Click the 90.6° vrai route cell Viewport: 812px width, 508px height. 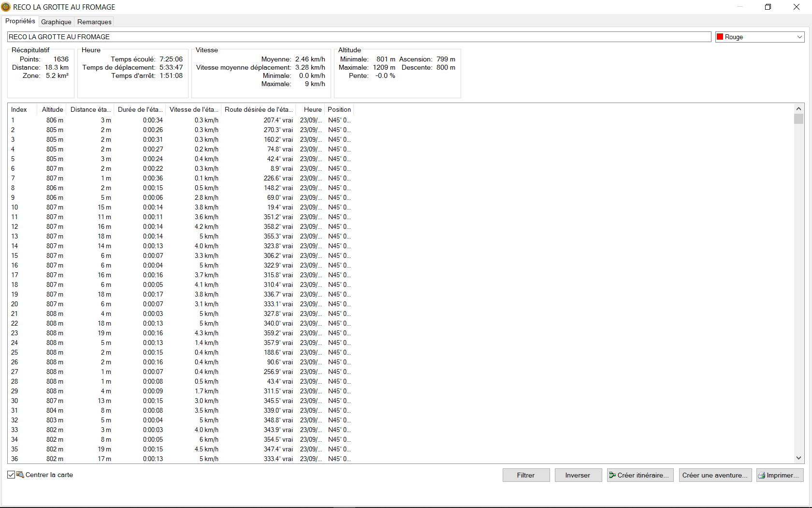pos(280,362)
